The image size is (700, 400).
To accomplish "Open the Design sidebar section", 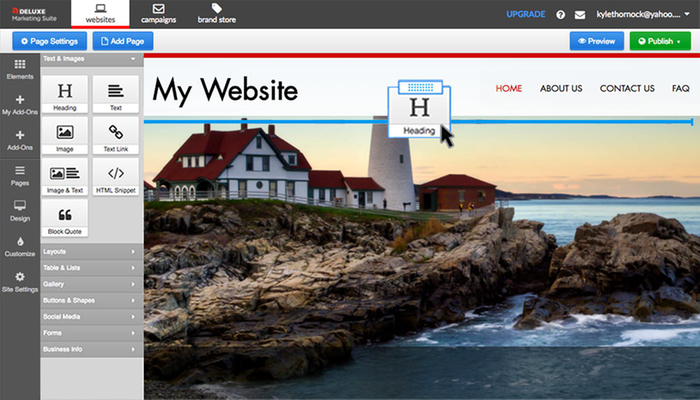I will tap(19, 210).
